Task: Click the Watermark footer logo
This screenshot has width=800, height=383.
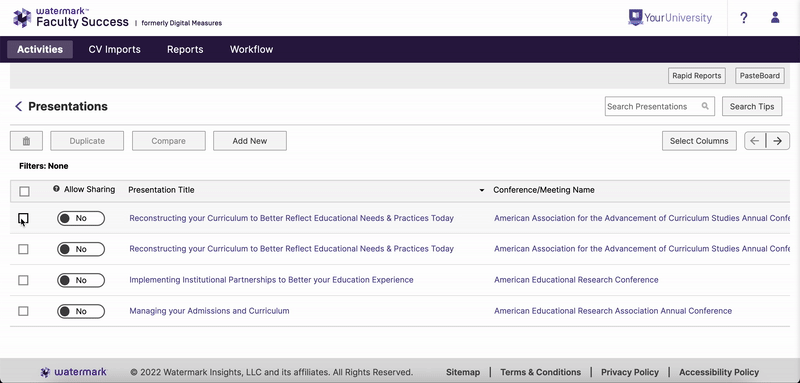Action: tap(74, 372)
